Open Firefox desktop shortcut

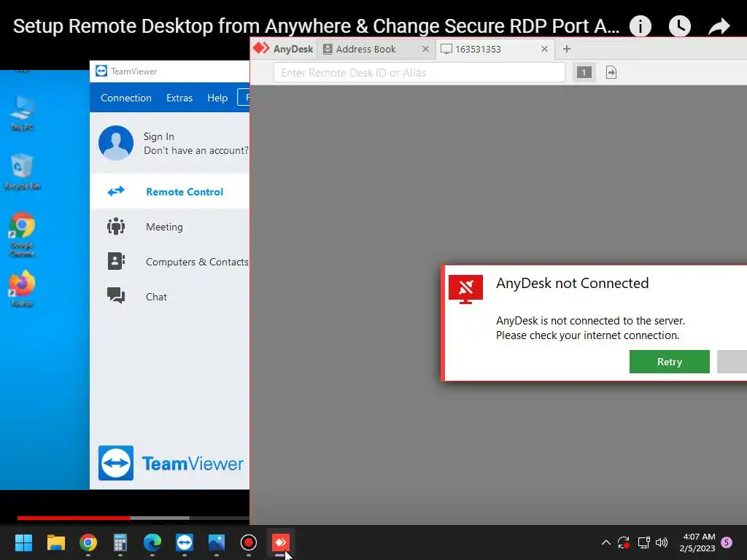pyautogui.click(x=22, y=289)
